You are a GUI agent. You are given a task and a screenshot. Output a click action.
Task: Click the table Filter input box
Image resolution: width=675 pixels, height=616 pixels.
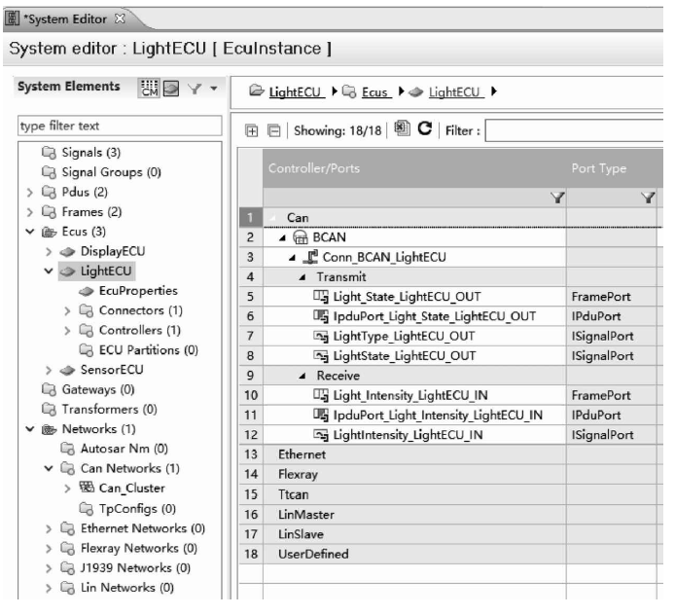pos(580,127)
